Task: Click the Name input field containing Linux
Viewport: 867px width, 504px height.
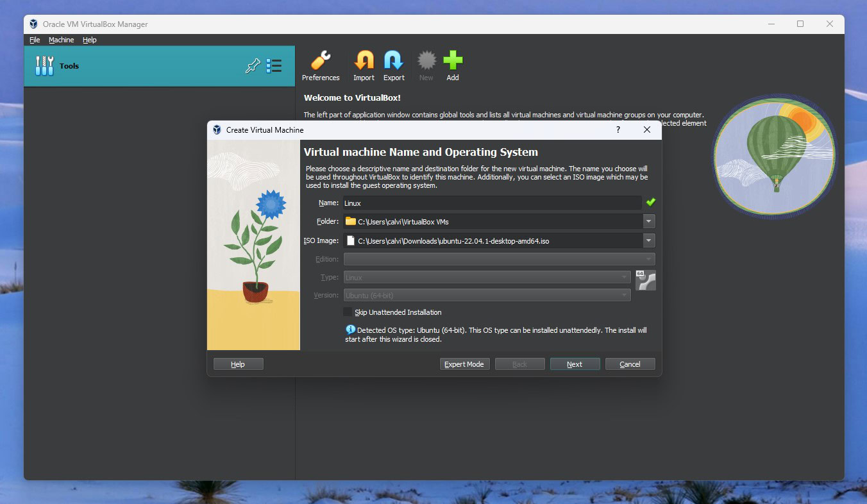Action: click(x=492, y=203)
